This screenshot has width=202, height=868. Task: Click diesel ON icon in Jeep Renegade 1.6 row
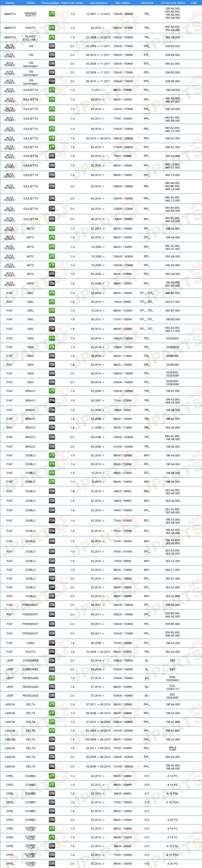[x=52, y=687]
